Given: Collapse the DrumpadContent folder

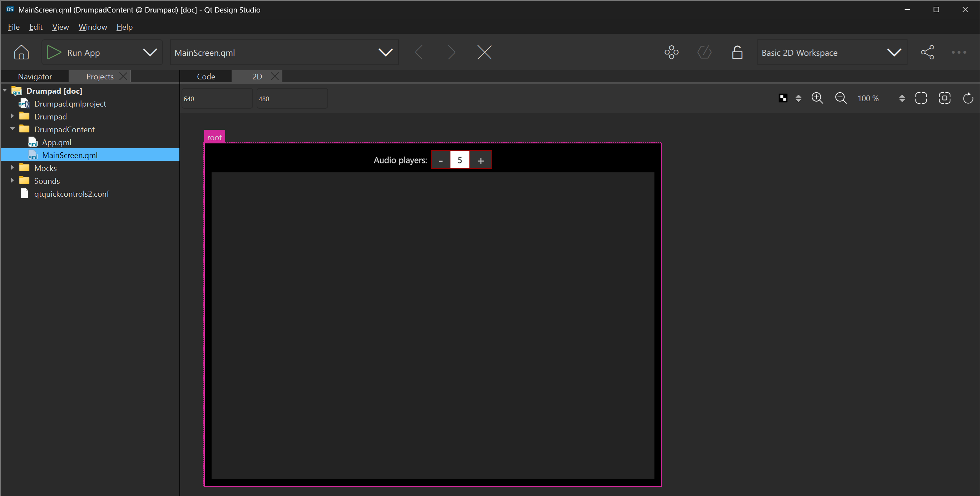Looking at the screenshot, I should pos(12,129).
